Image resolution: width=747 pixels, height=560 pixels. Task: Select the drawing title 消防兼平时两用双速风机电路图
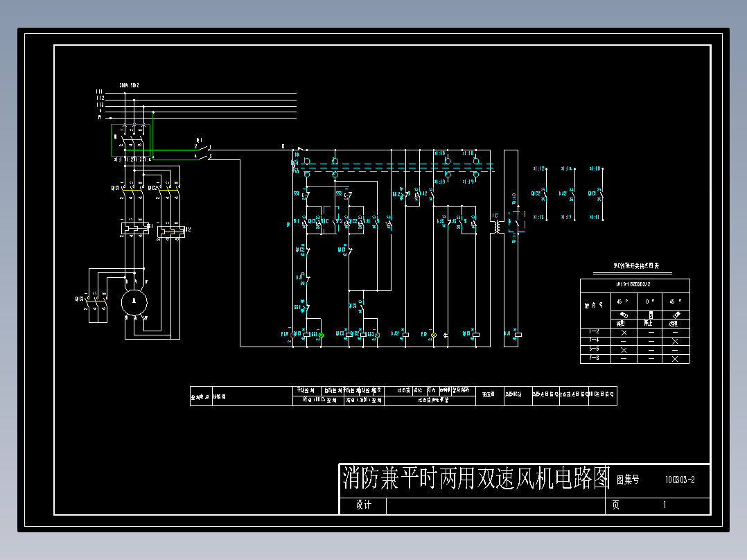[476, 478]
